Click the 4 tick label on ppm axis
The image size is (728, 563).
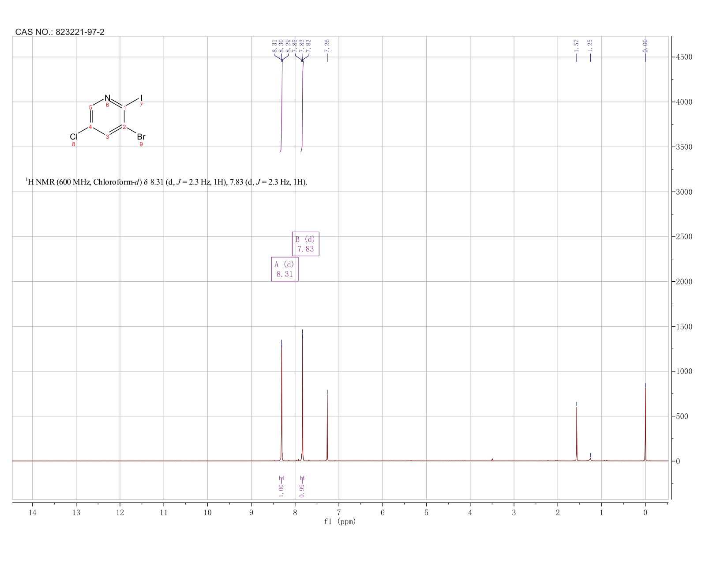coord(470,513)
